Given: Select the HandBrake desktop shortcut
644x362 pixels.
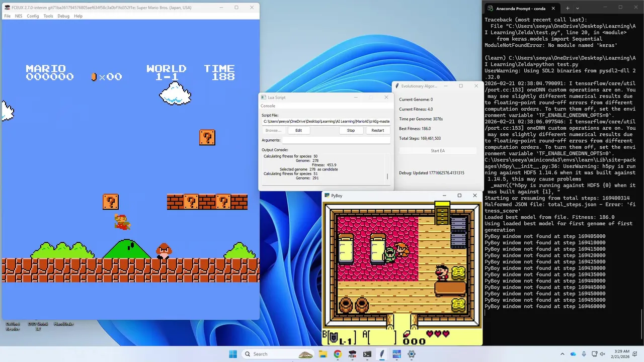Looking at the screenshot, I should pos(63,324).
